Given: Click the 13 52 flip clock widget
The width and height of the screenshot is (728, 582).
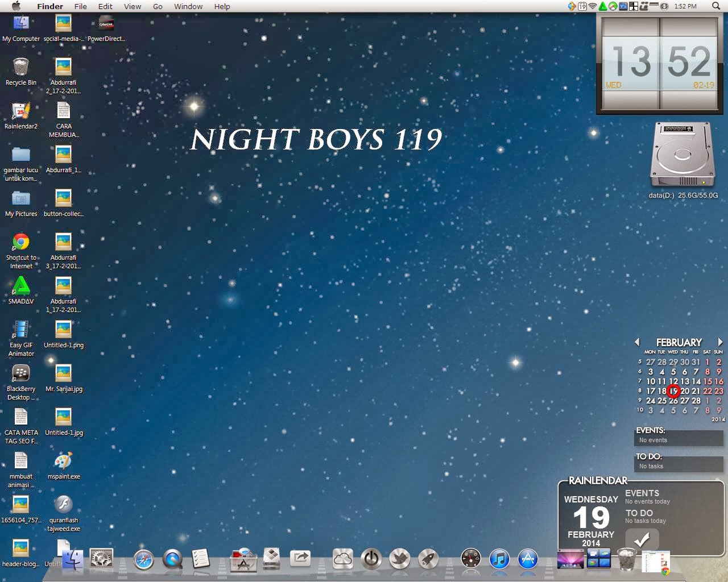Looking at the screenshot, I should 660,63.
